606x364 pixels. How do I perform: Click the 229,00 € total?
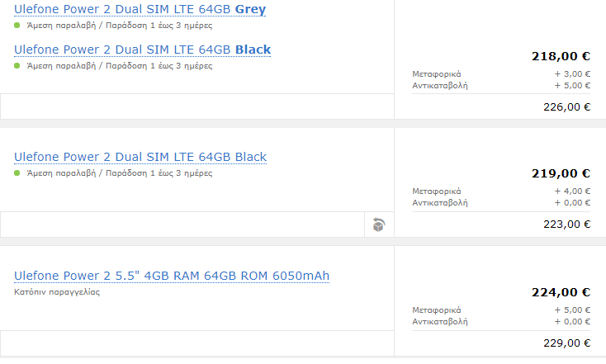click(567, 343)
